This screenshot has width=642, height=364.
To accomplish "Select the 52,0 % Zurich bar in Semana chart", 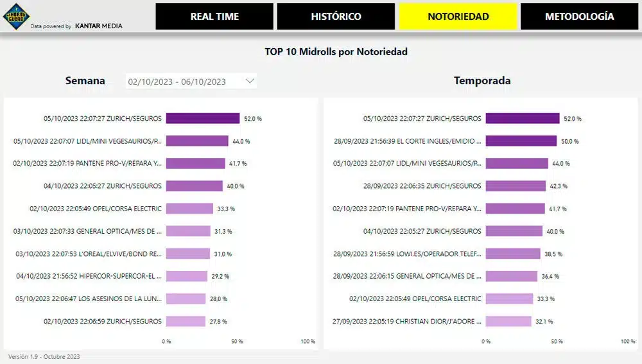I will (x=203, y=118).
